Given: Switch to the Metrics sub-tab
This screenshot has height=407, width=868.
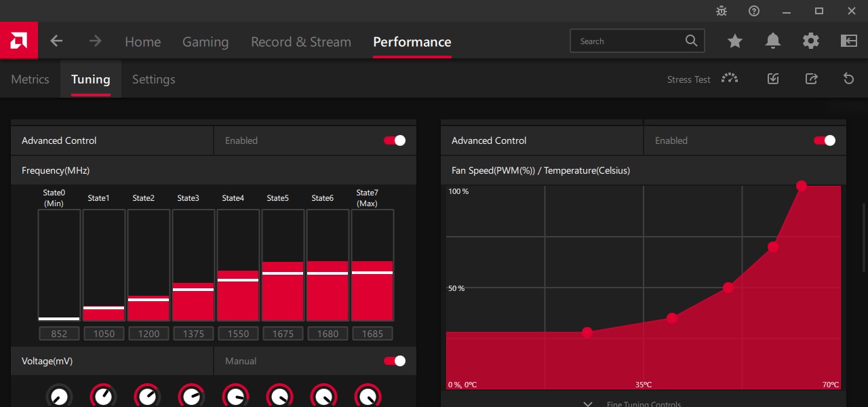Looking at the screenshot, I should (30, 79).
